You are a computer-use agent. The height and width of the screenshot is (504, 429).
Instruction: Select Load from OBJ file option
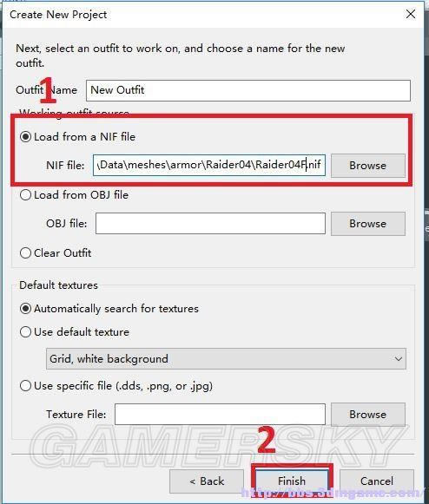(26, 195)
